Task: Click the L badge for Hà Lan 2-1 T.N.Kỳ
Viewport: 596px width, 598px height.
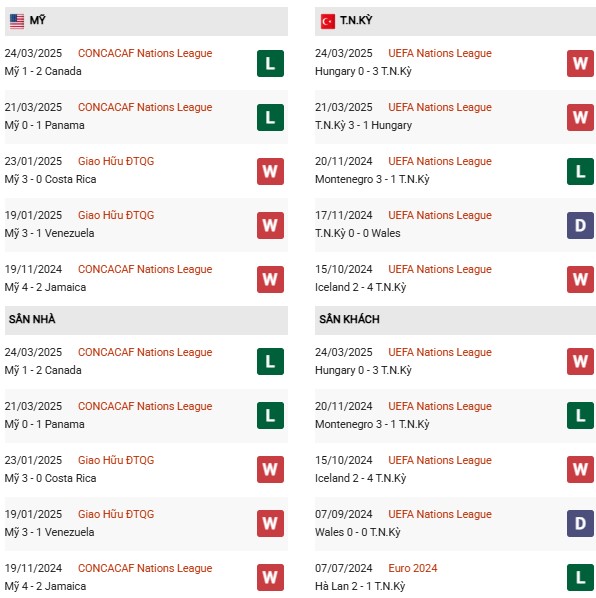Action: 580,577
